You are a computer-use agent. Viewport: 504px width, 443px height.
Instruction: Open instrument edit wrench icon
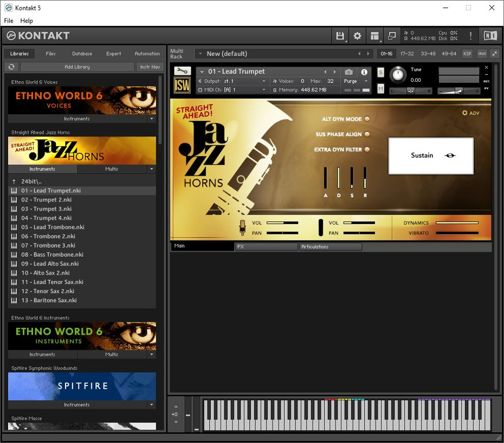(182, 71)
